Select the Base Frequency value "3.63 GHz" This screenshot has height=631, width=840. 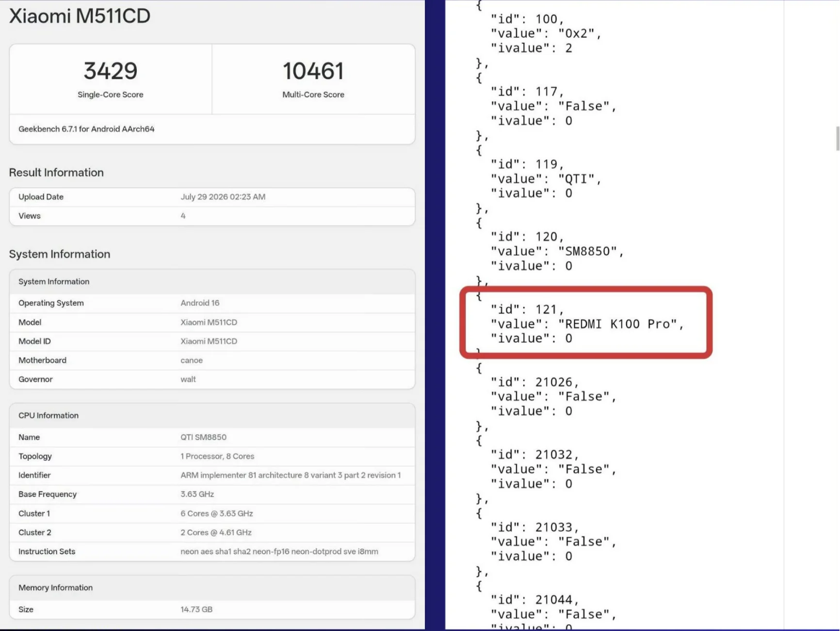(197, 494)
